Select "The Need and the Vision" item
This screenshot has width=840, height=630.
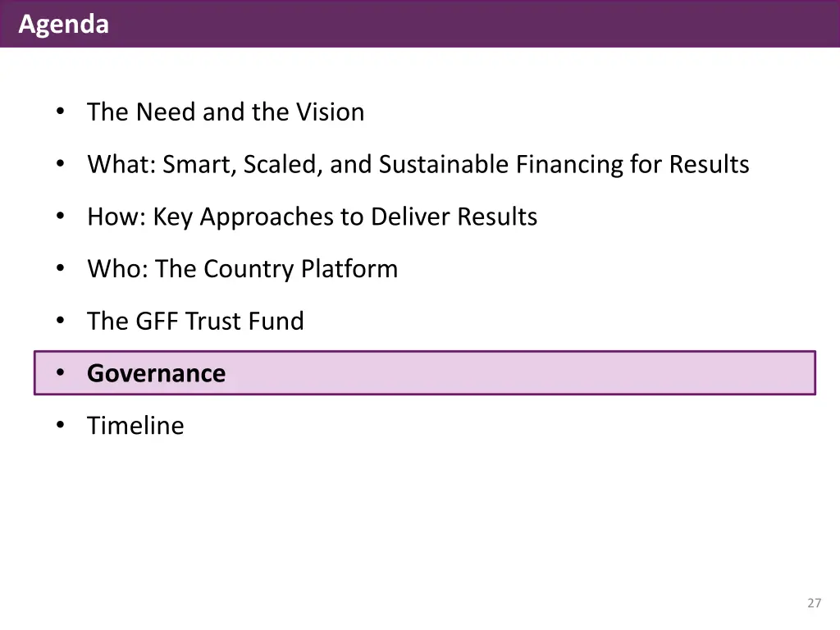coord(226,112)
